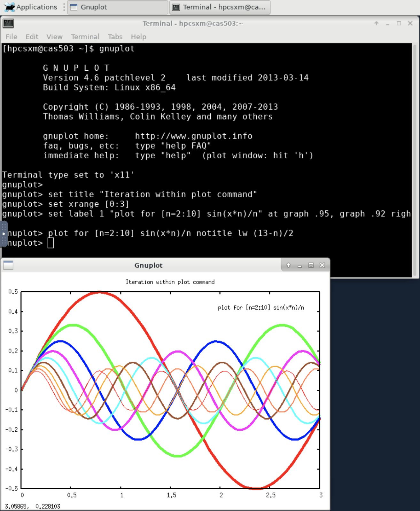Screen dimensions: 420x511
Task: Click the coordinates readout 3.05865, 0.228103
Action: (x=32, y=506)
